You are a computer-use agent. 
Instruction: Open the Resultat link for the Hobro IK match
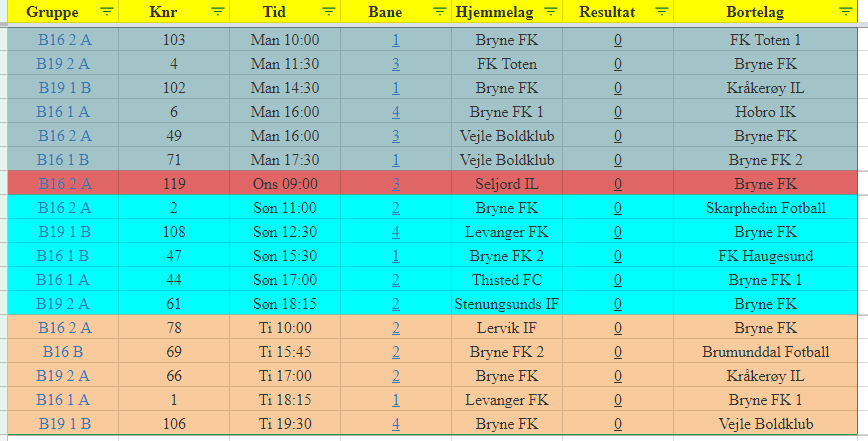point(618,112)
